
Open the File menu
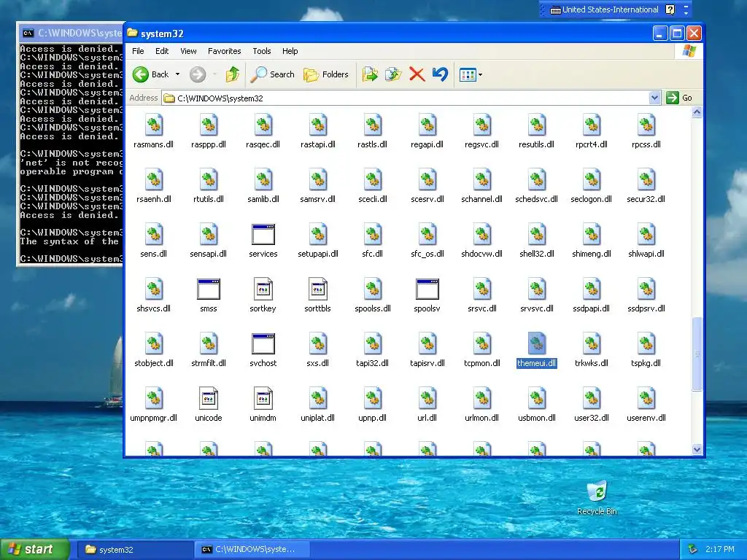coord(138,51)
